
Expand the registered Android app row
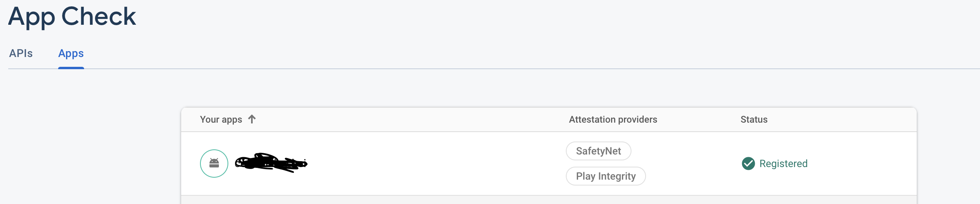[x=549, y=164]
